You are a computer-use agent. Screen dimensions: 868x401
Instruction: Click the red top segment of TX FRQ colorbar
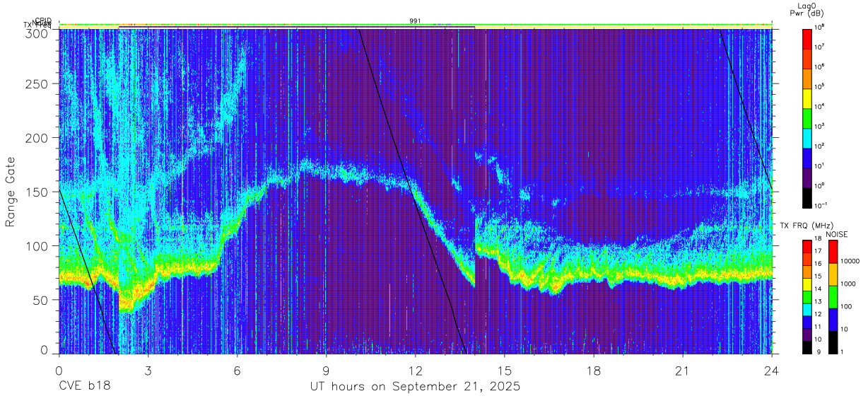tap(807, 246)
